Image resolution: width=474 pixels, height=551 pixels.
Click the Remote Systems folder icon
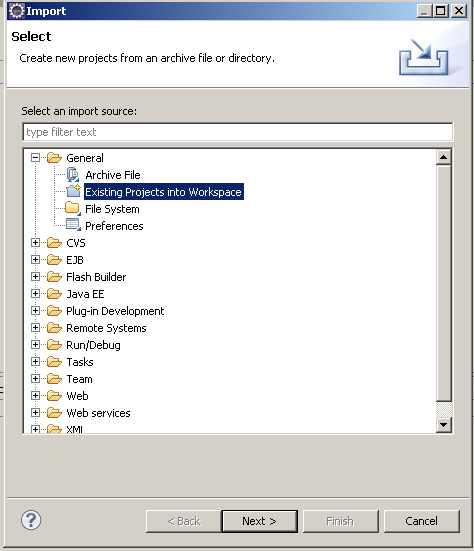54,328
